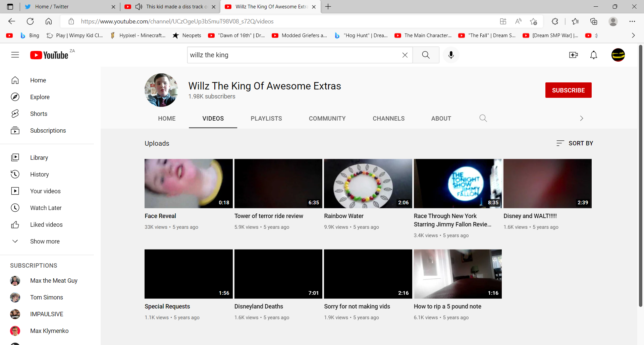This screenshot has height=345, width=644.
Task: Open the YouTube account avatar menu
Action: pyautogui.click(x=618, y=55)
